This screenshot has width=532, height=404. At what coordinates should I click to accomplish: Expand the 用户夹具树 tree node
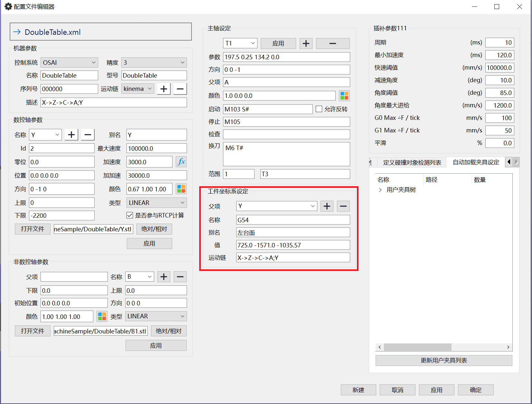tap(380, 190)
